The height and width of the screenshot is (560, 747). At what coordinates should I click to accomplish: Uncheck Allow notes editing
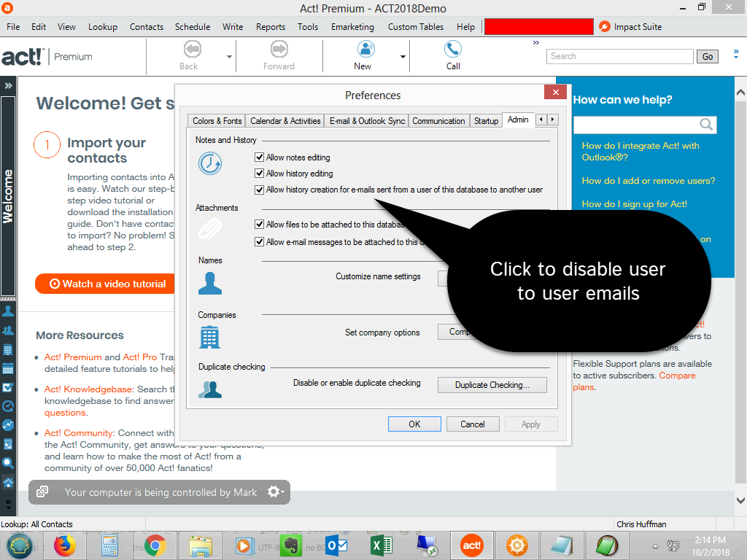pyautogui.click(x=260, y=156)
